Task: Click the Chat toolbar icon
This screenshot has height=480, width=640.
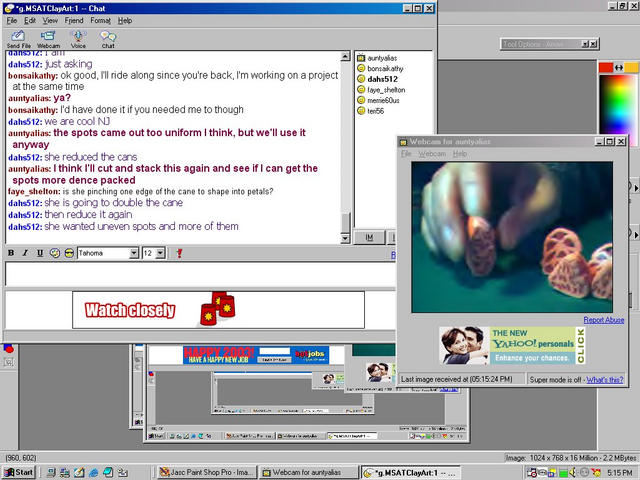Action: pos(108,39)
